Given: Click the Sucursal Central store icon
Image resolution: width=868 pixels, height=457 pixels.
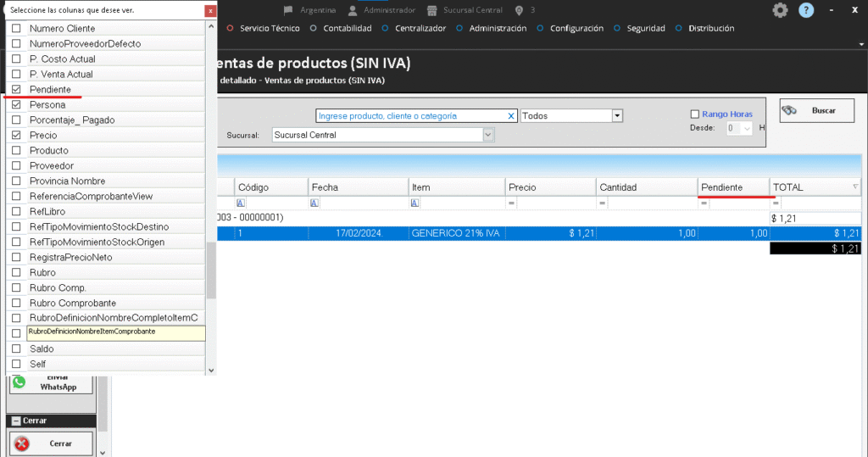Looking at the screenshot, I should (x=432, y=10).
